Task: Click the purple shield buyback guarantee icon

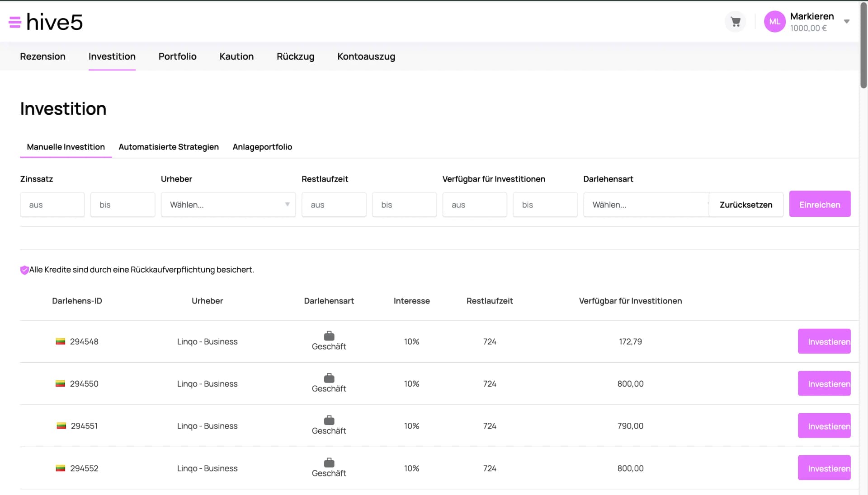Action: click(24, 270)
